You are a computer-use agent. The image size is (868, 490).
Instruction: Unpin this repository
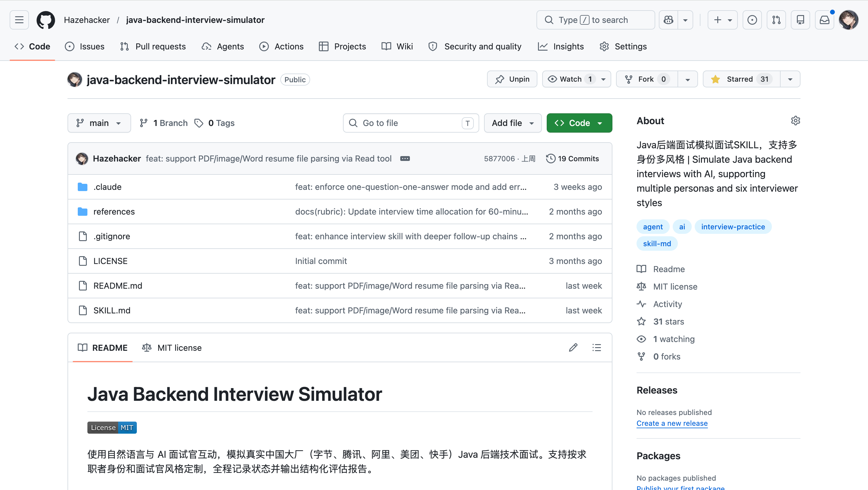coord(512,79)
